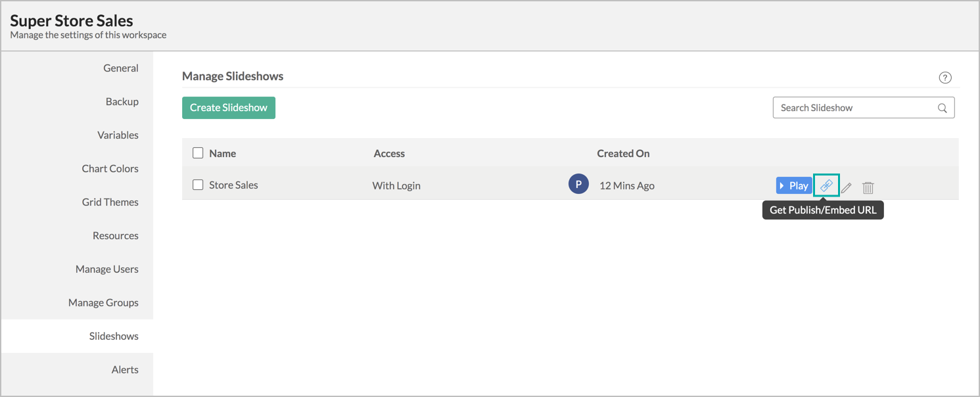The image size is (980, 397).
Task: Open the Variables section
Action: pyautogui.click(x=118, y=135)
